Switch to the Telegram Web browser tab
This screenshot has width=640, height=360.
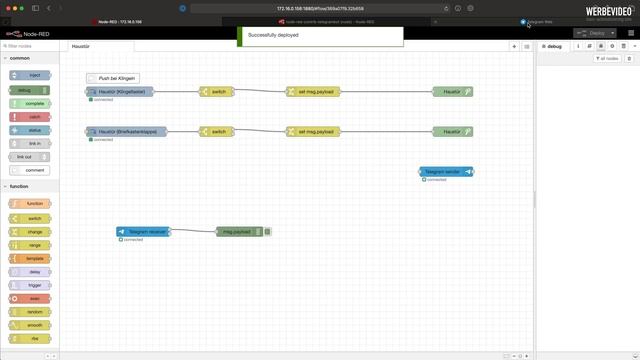(537, 22)
